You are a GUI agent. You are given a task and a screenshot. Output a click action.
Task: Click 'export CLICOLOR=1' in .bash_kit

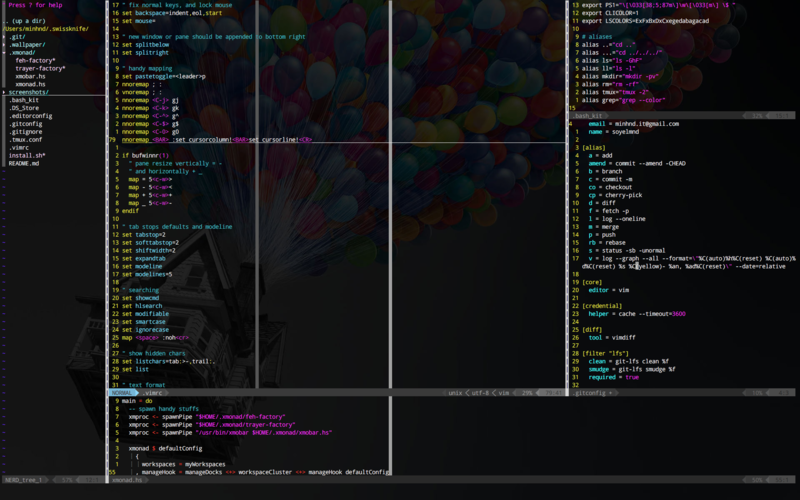tap(610, 13)
